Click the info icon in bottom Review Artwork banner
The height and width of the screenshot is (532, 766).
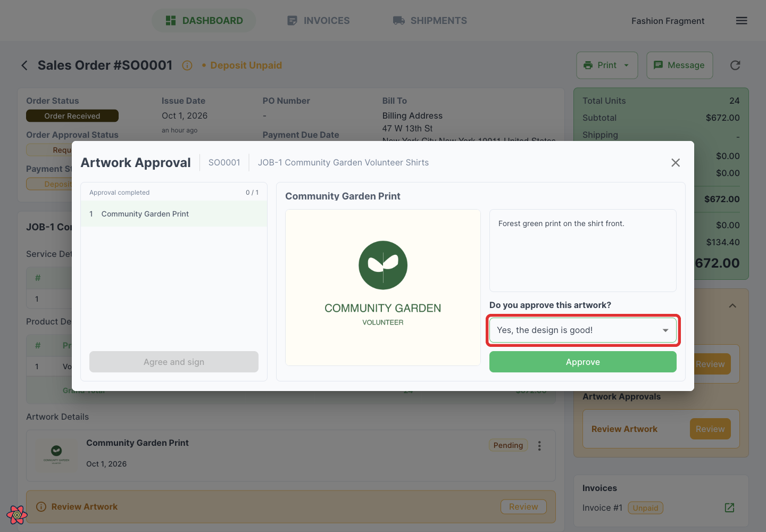(x=41, y=507)
